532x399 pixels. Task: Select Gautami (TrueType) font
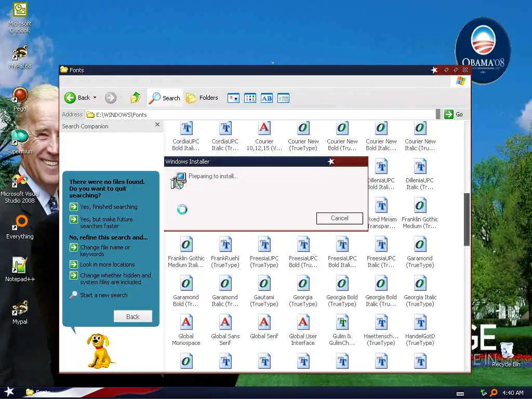(x=264, y=292)
